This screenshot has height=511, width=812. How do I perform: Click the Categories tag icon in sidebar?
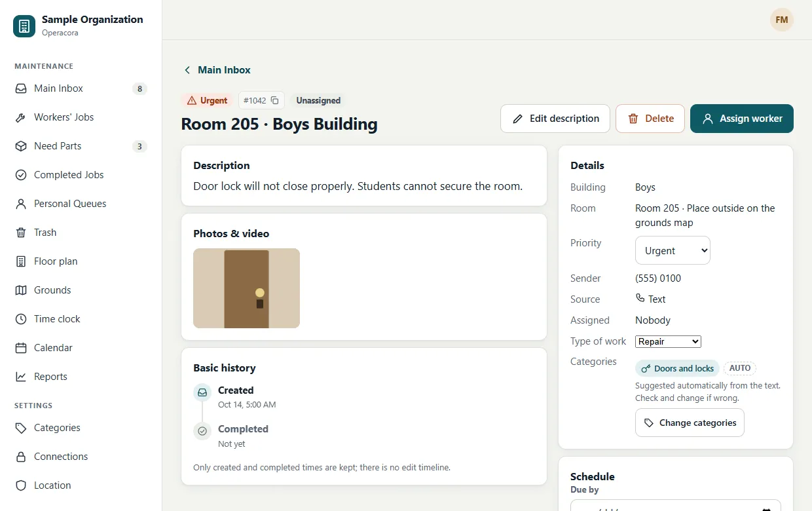pyautogui.click(x=21, y=428)
